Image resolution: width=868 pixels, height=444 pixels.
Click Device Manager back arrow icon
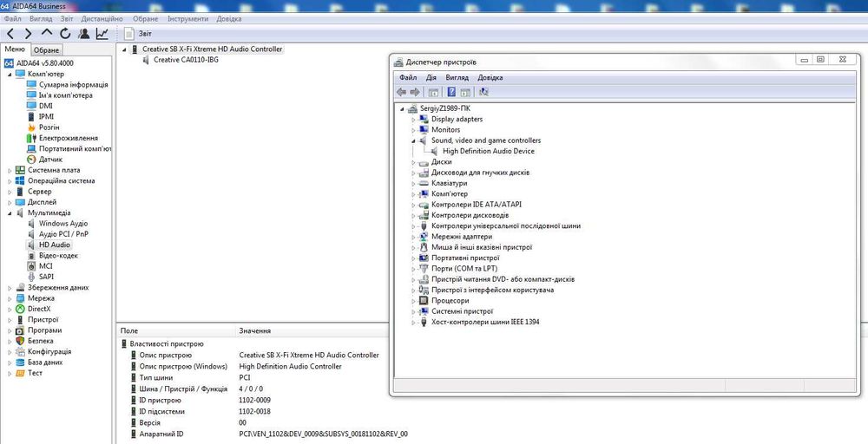pos(401,92)
